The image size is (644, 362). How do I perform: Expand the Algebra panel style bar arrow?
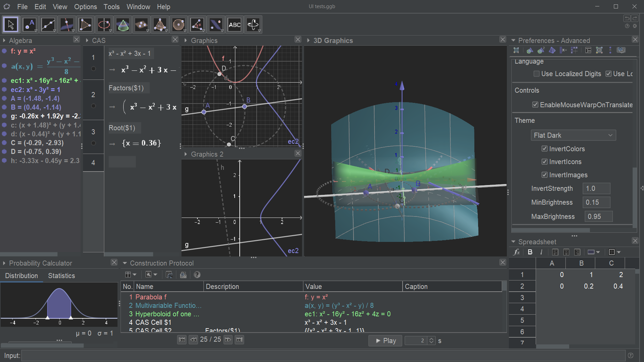coord(4,40)
